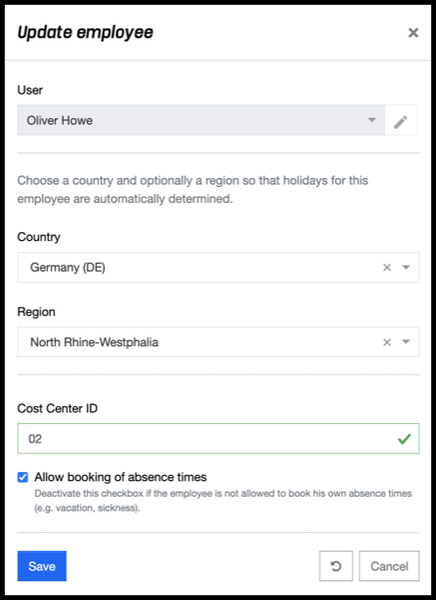Image resolution: width=436 pixels, height=600 pixels.
Task: Click the Country field label
Action: 39,237
